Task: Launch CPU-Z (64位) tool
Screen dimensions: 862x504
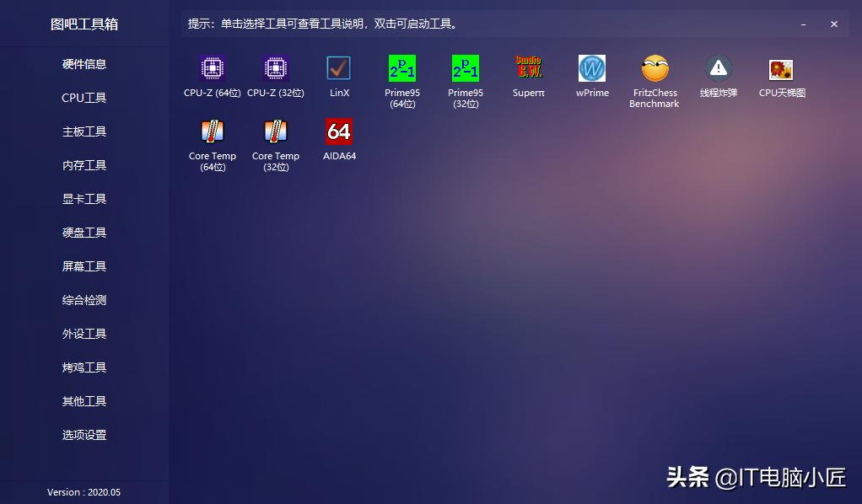Action: [212, 74]
